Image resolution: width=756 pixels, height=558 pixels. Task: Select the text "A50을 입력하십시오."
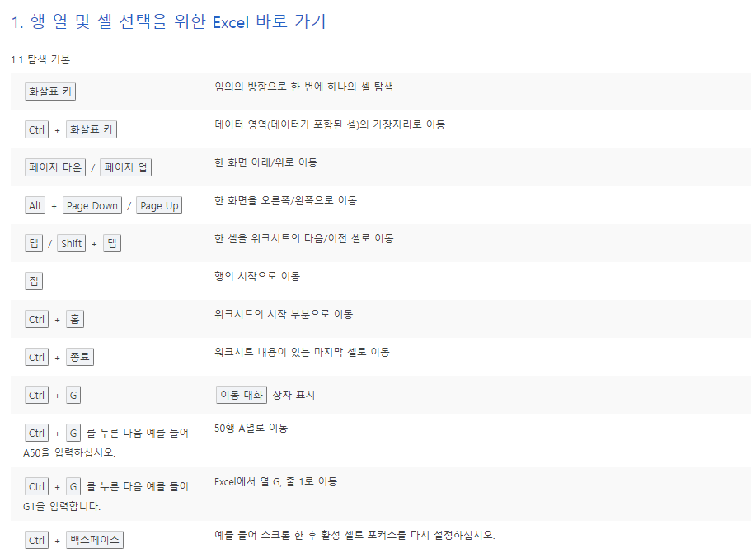pos(69,453)
